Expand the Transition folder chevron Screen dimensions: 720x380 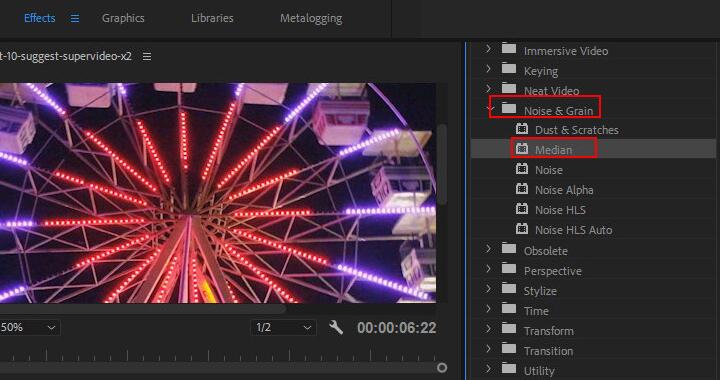point(488,349)
